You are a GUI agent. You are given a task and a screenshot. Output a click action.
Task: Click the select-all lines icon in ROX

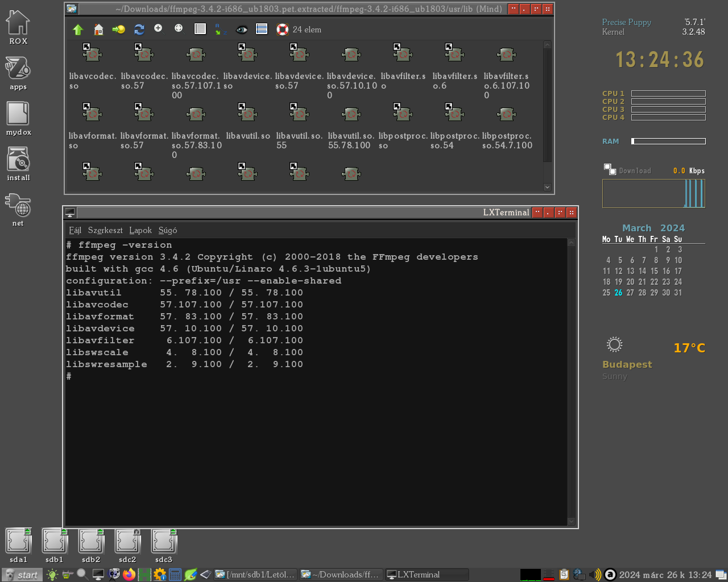(x=262, y=29)
